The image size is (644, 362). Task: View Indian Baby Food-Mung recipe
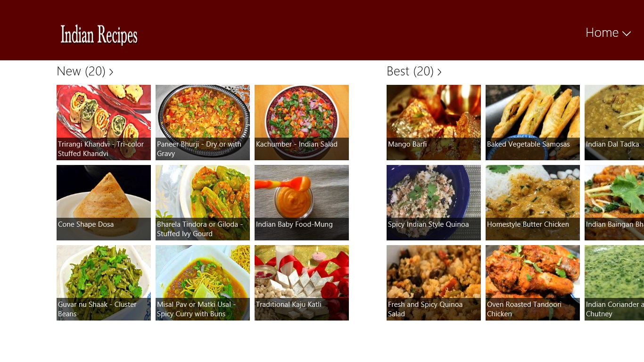pyautogui.click(x=302, y=203)
